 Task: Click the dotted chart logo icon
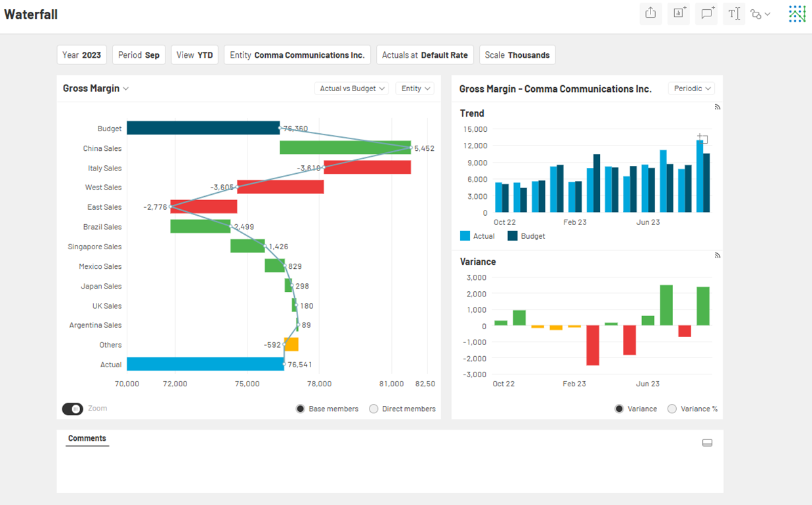797,14
